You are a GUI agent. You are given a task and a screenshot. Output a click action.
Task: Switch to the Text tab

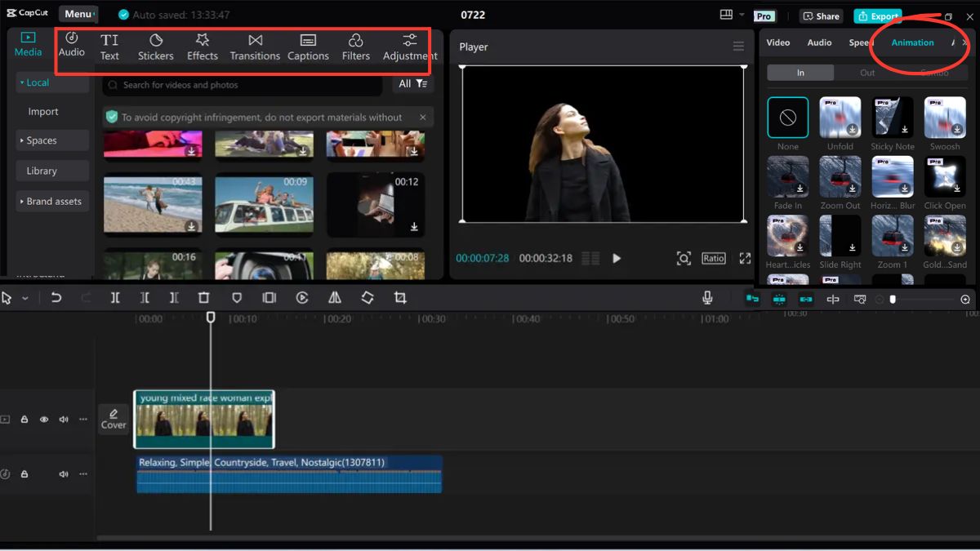click(109, 47)
